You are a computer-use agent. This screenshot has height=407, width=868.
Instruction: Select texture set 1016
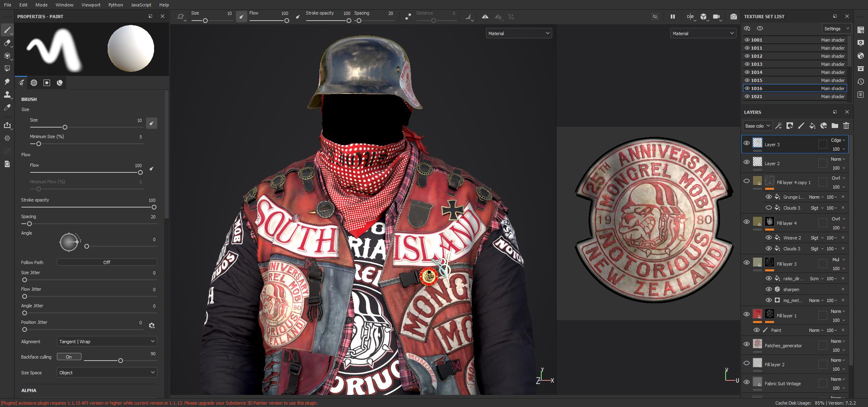click(x=795, y=88)
